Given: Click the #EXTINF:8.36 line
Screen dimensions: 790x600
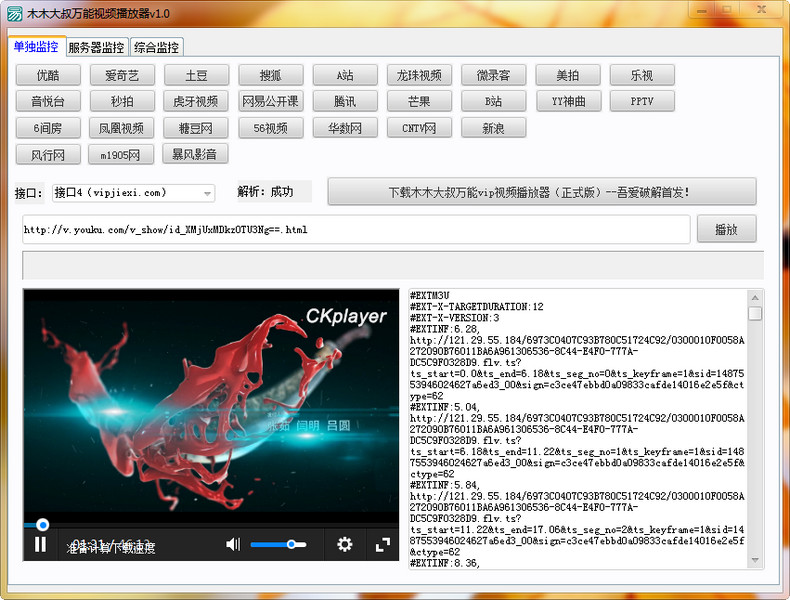Looking at the screenshot, I should [445, 563].
